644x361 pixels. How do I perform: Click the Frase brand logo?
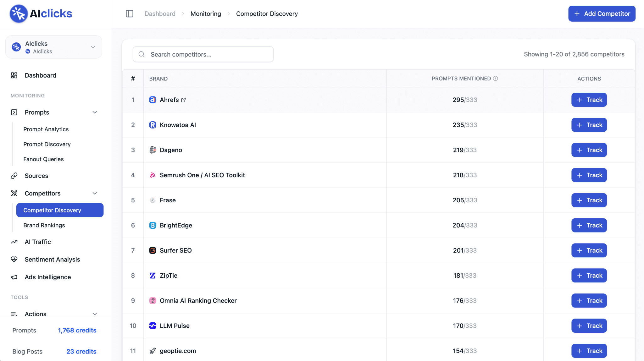coord(153,200)
